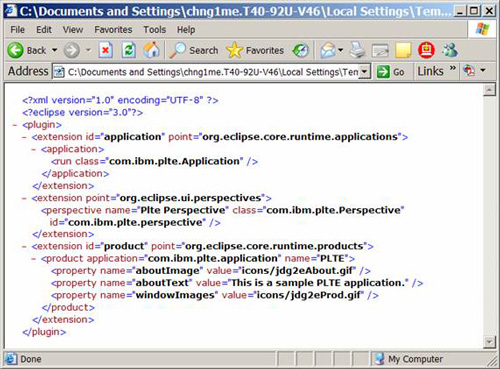Click the PDF converter icon right of Links
500x369 pixels.
tap(469, 71)
